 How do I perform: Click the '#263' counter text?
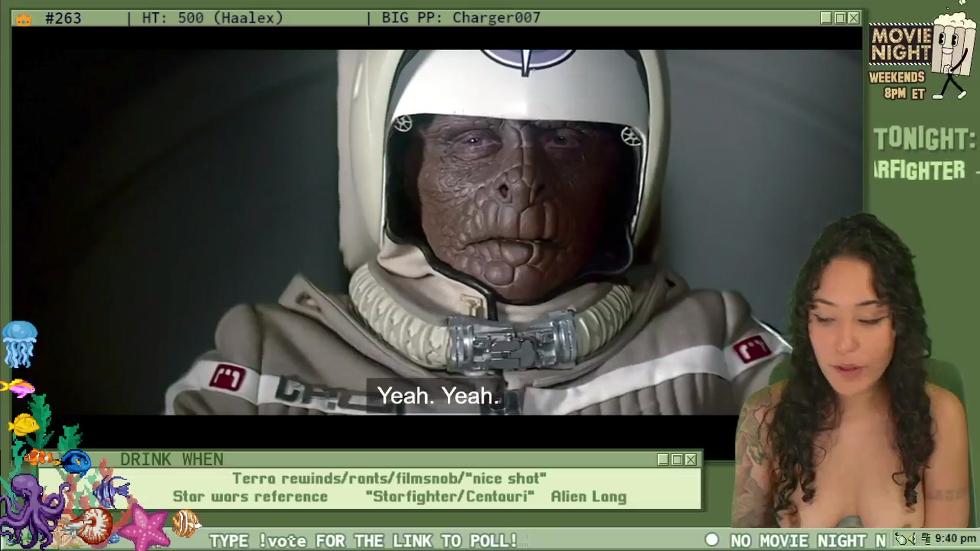point(63,18)
